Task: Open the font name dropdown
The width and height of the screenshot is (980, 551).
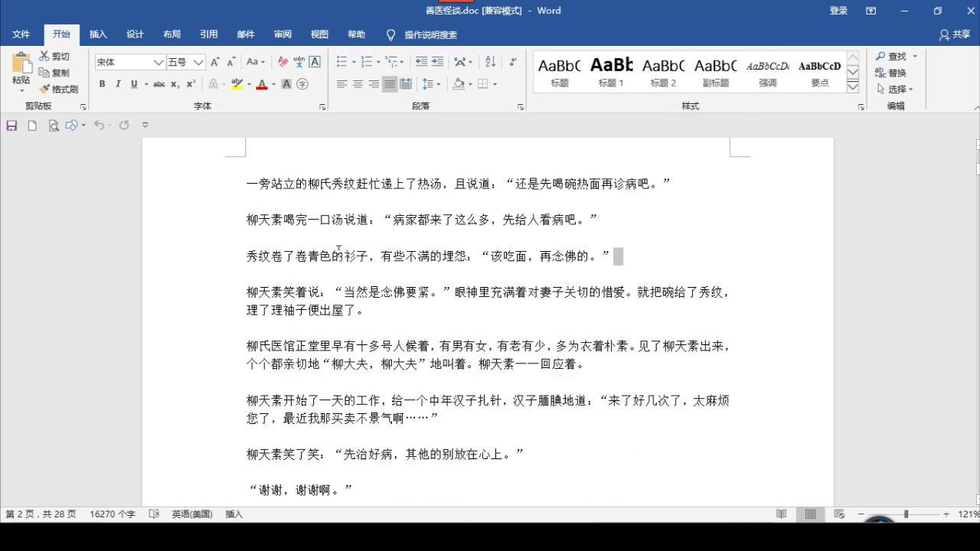Action: click(x=158, y=61)
